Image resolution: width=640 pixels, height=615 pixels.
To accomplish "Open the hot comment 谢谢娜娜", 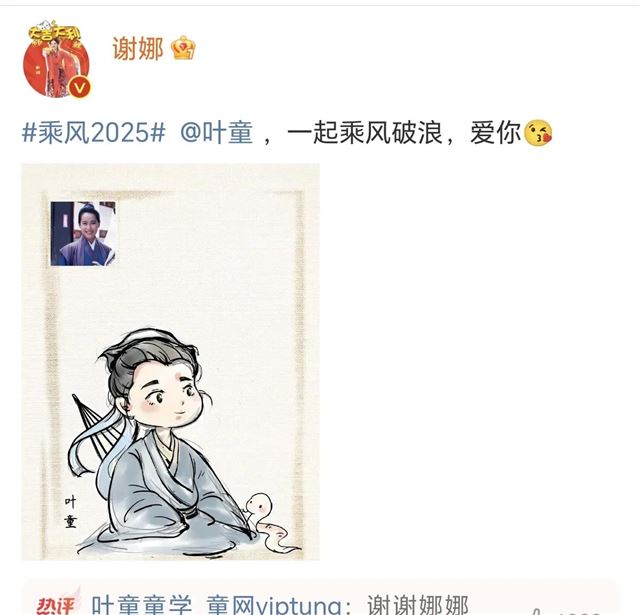I will coord(417,604).
